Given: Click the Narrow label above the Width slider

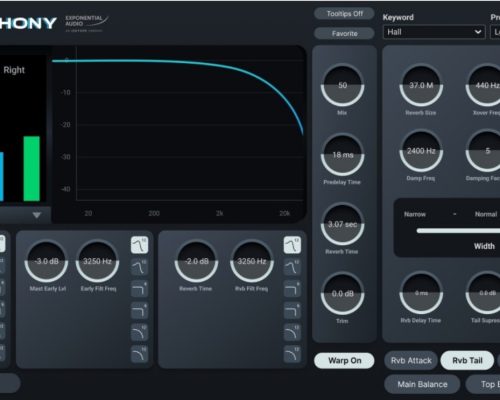Looking at the screenshot, I should (x=415, y=214).
